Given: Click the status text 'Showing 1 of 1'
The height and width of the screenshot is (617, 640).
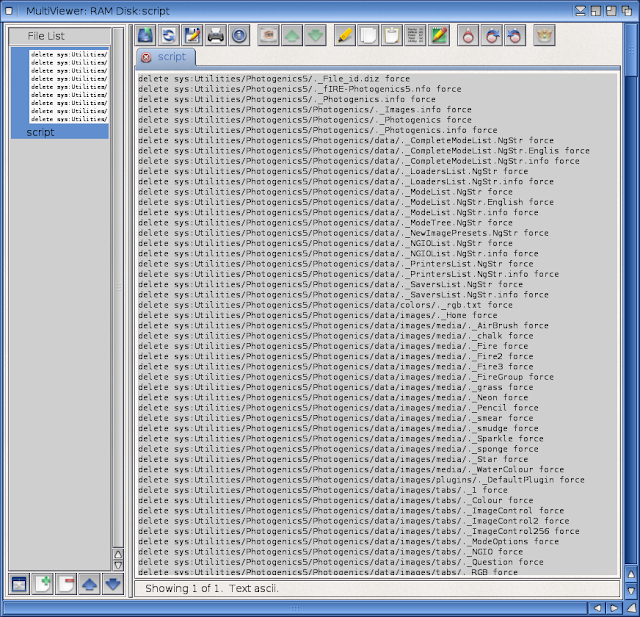Looking at the screenshot, I should (x=182, y=588).
